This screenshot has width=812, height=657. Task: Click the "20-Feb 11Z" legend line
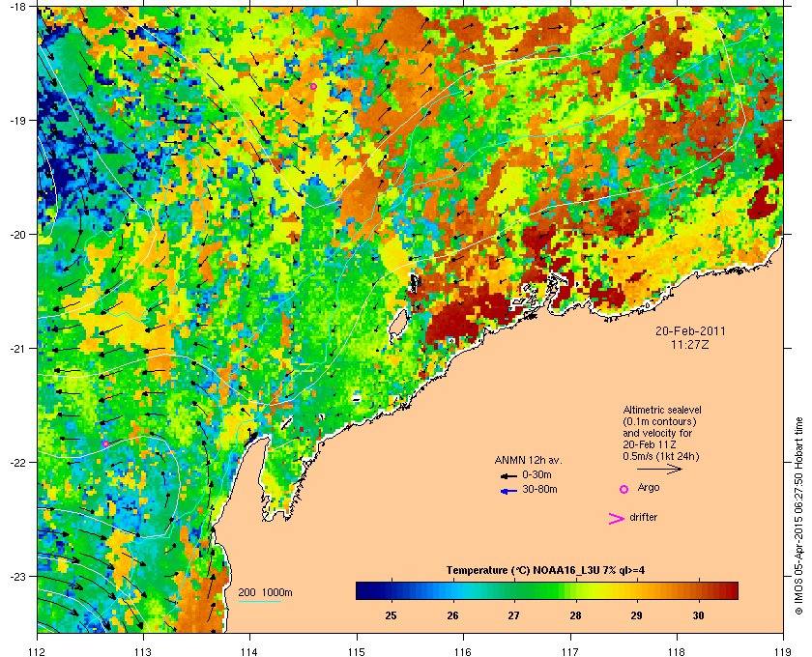[650, 444]
